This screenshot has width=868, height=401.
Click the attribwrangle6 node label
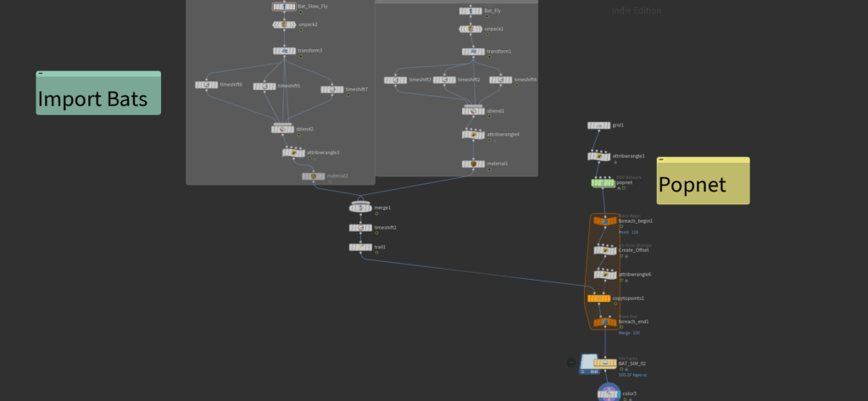coord(634,275)
